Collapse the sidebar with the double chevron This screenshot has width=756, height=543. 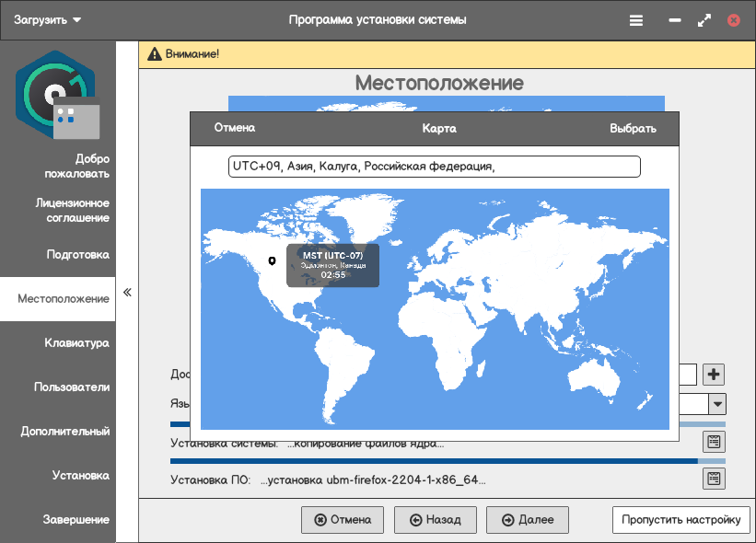tap(127, 293)
